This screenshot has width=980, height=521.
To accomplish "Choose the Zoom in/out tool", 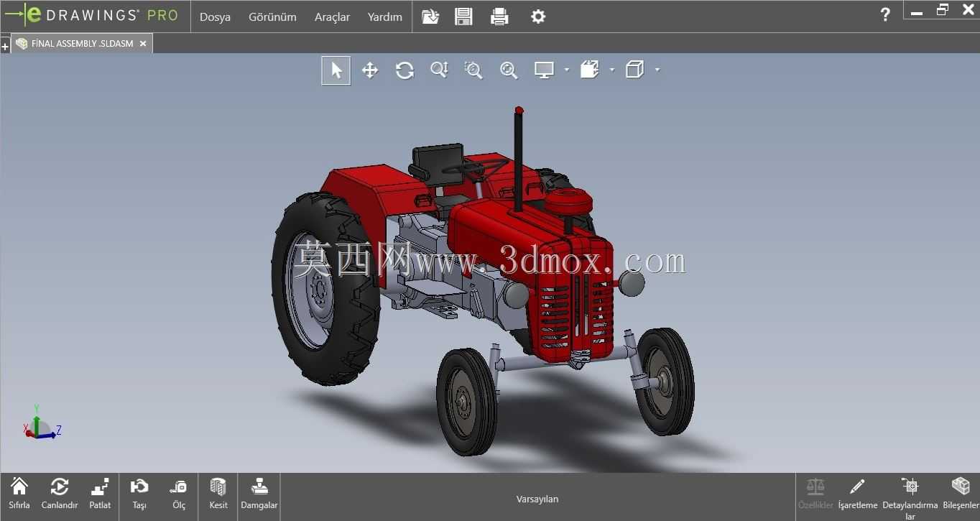I will 439,70.
